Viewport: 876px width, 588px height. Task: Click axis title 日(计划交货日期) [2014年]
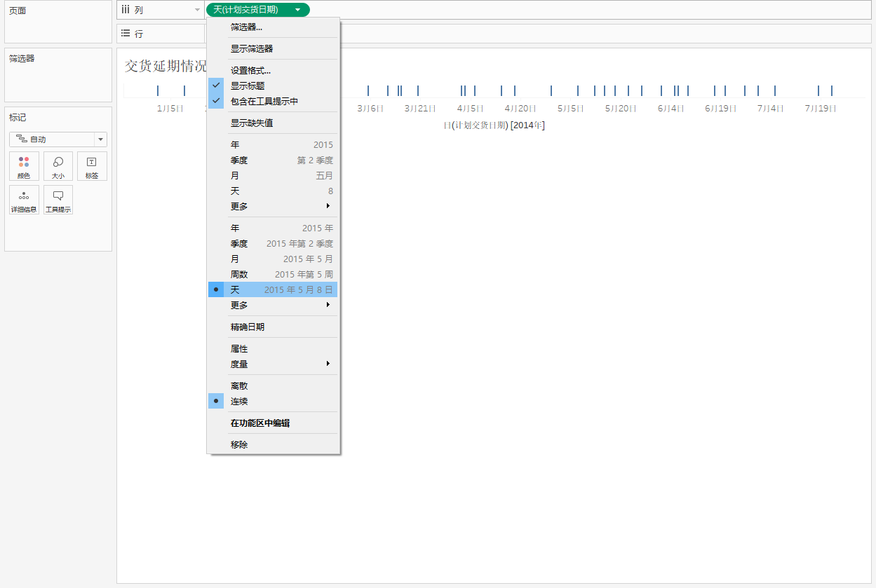pyautogui.click(x=494, y=125)
